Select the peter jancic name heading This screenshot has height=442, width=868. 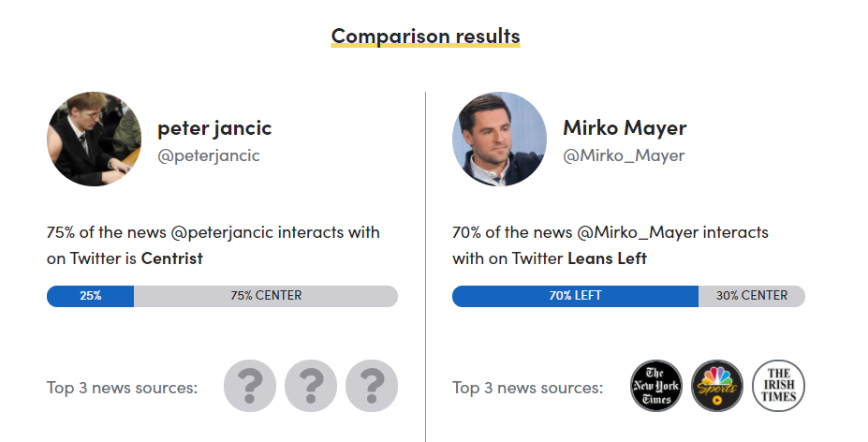click(x=214, y=127)
